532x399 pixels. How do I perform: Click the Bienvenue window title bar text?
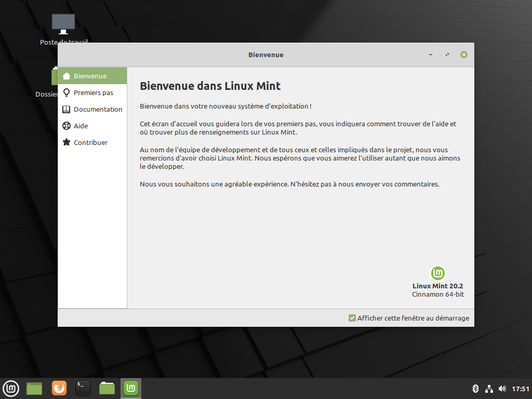pos(265,55)
